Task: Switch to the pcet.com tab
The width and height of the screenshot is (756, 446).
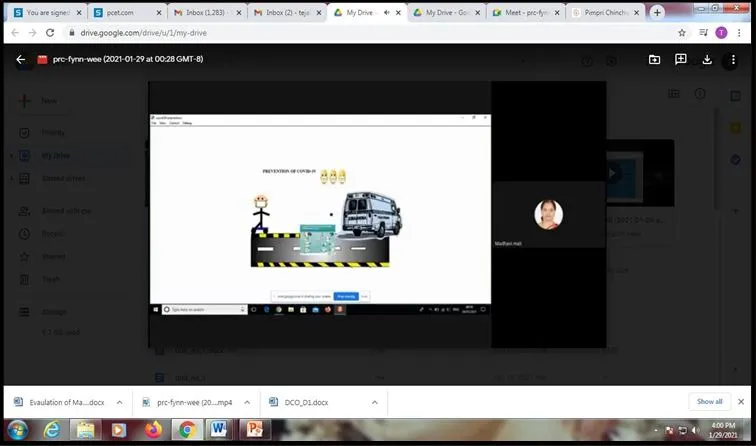Action: [127, 13]
